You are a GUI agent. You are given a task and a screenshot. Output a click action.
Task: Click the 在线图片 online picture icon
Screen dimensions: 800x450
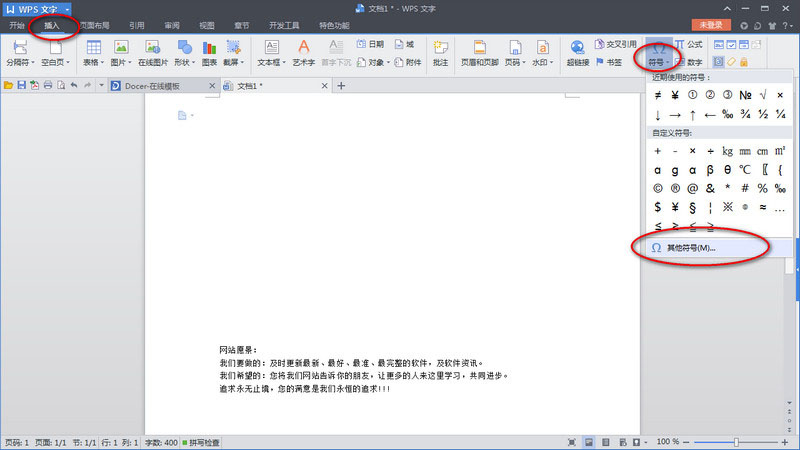coord(153,52)
